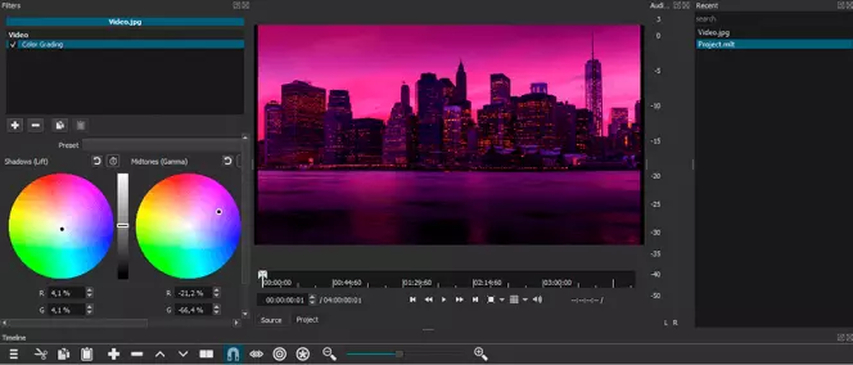Toggle the player grid display icon
The image size is (853, 365).
[x=514, y=300]
